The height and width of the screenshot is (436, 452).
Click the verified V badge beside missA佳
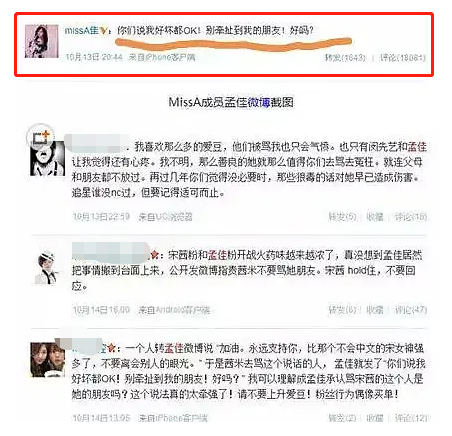(x=104, y=31)
